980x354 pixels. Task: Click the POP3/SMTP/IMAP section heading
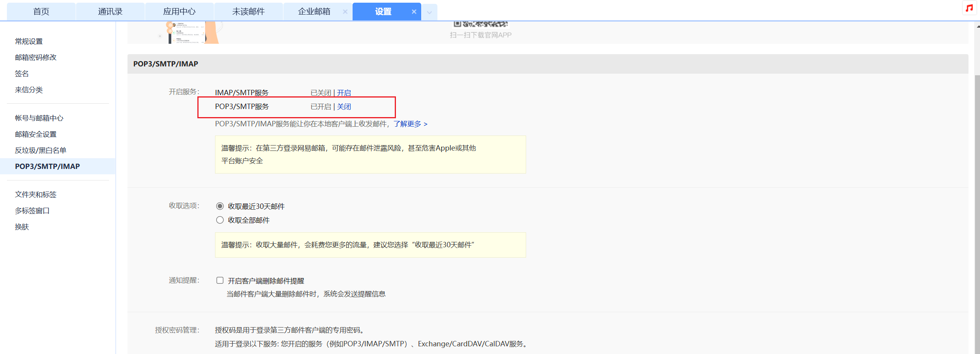click(x=166, y=64)
